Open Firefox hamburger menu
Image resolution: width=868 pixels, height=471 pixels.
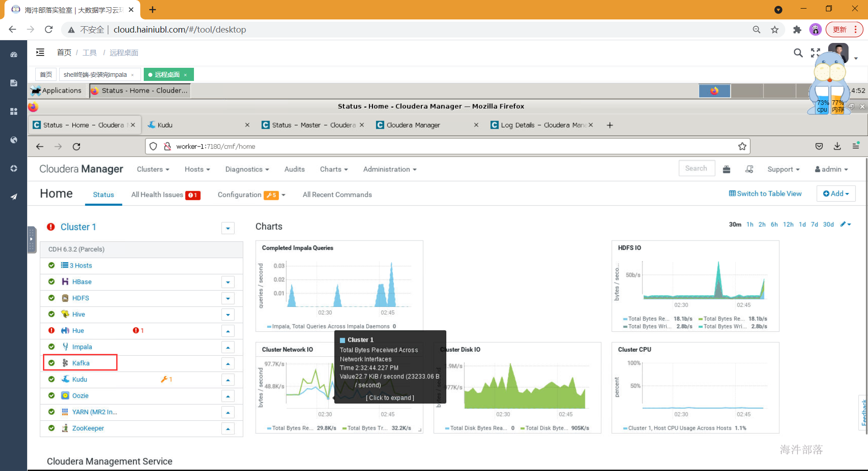(x=856, y=146)
